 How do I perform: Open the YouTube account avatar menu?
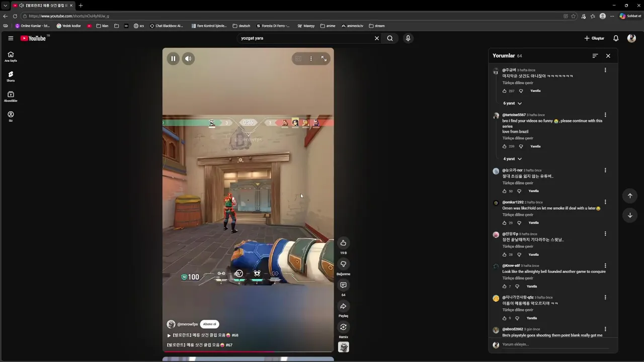(632, 38)
